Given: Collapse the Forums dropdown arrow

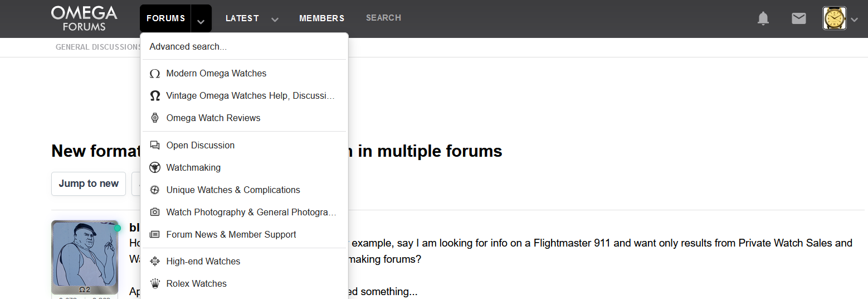Looking at the screenshot, I should pos(201,20).
